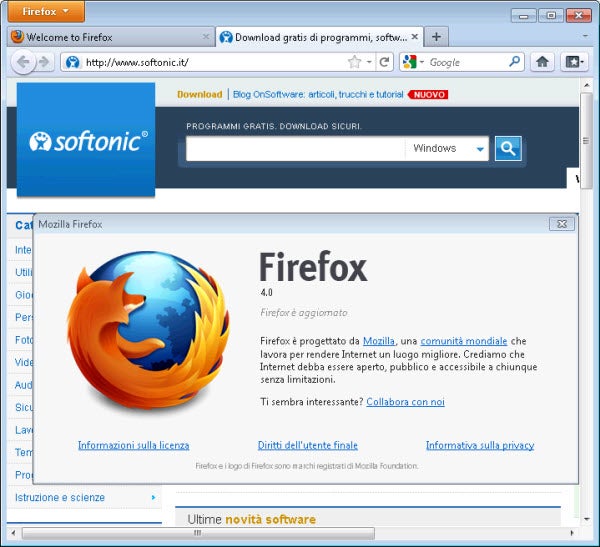Click the horizontal scrollbar thumb

(198, 533)
